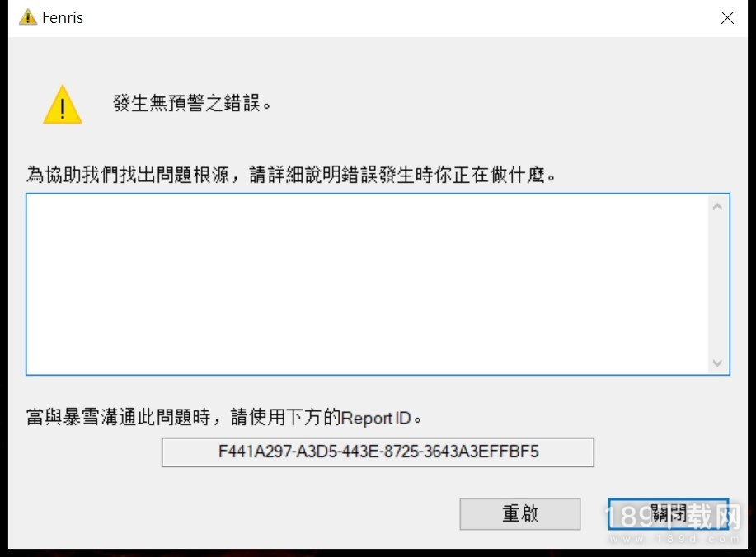Image resolution: width=756 pixels, height=557 pixels.
Task: Click the 189下载网 watermark logo
Action: pyautogui.click(x=673, y=517)
